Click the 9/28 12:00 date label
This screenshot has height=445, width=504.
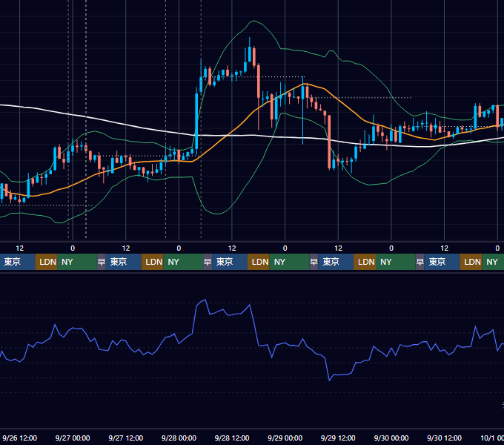point(232,438)
